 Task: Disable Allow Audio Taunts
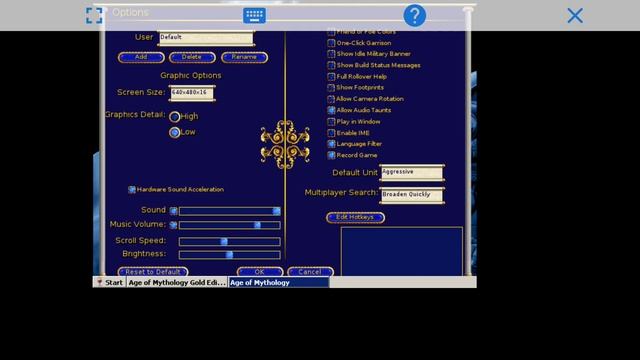pos(331,110)
